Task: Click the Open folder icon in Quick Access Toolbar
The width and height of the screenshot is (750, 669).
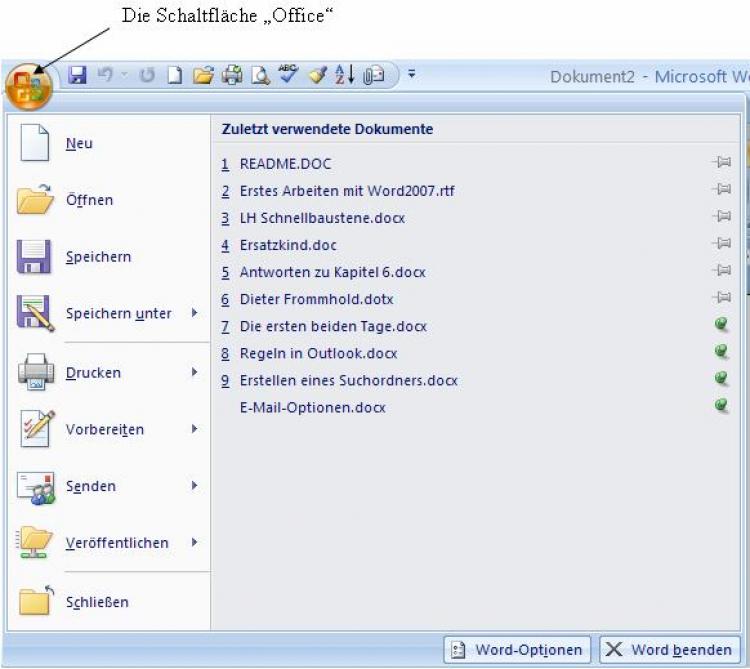Action: pyautogui.click(x=203, y=76)
